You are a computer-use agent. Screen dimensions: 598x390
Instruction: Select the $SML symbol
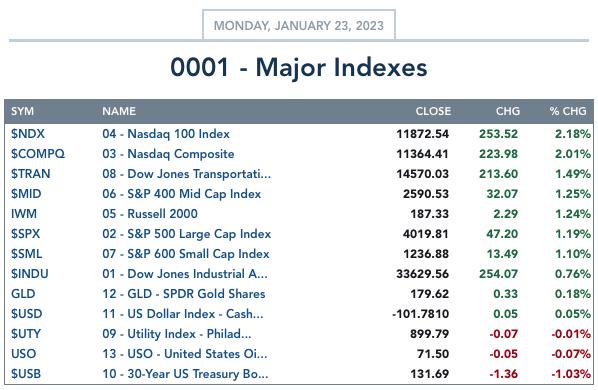click(26, 254)
